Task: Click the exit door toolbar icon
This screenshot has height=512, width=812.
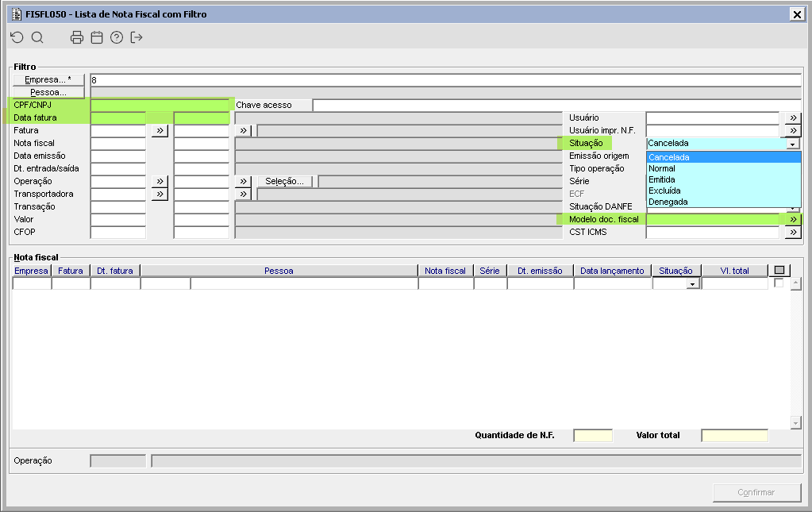Action: (137, 37)
